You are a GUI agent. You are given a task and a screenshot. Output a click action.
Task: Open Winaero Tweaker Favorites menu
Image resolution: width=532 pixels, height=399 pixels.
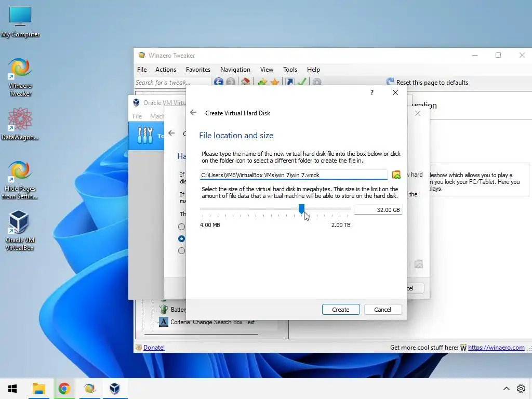(198, 70)
